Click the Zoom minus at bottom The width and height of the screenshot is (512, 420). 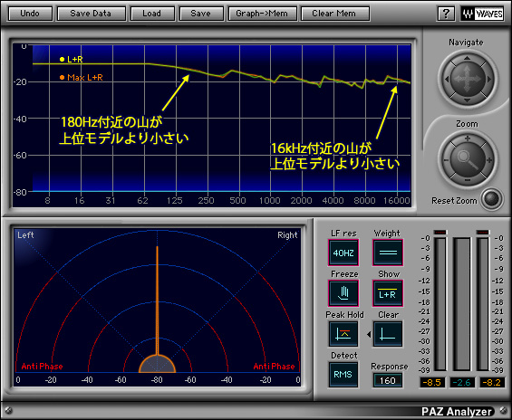(x=468, y=180)
